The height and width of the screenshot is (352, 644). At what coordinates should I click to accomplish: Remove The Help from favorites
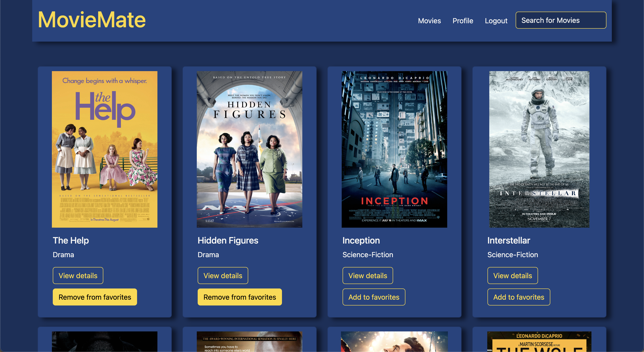coord(95,297)
